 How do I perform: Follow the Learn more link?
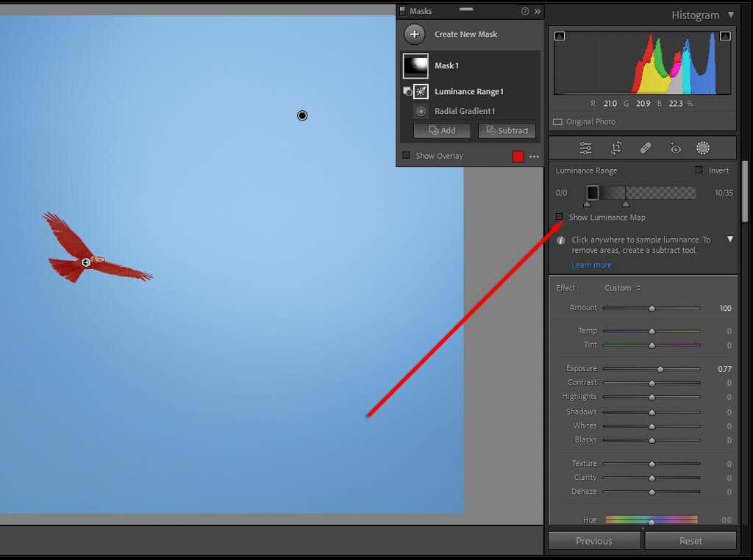(591, 265)
